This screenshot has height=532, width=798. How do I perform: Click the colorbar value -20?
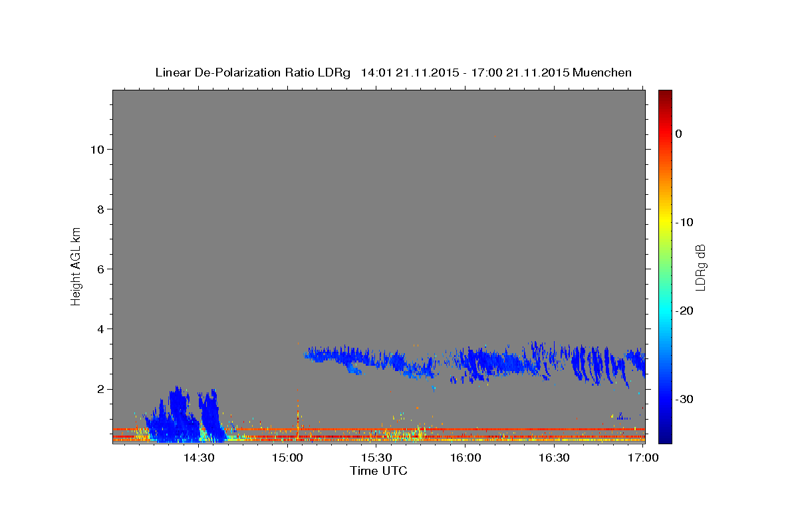pyautogui.click(x=684, y=311)
